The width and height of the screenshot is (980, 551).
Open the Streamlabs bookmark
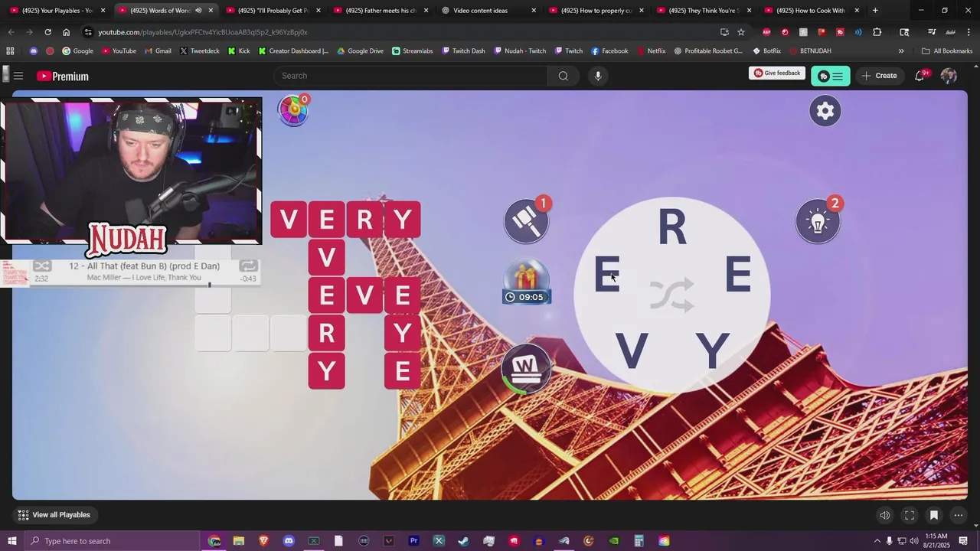point(412,51)
